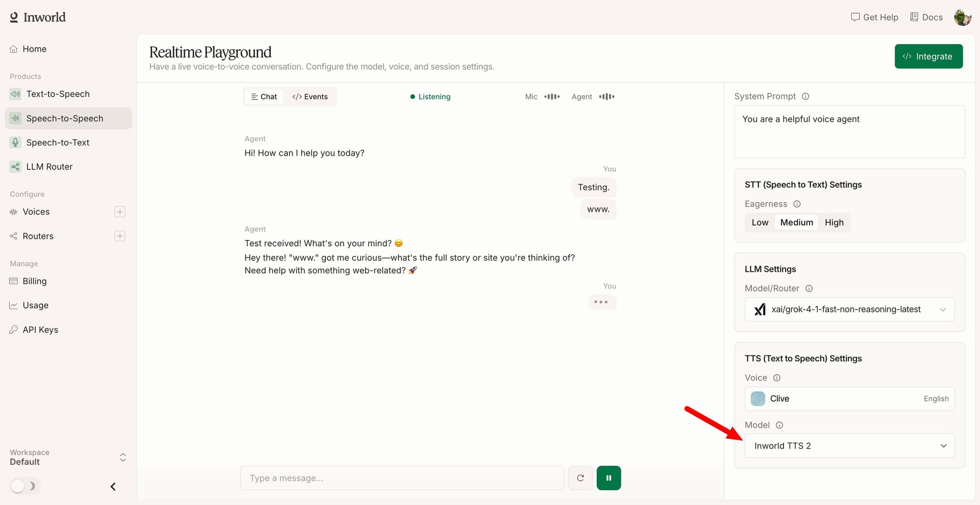Image resolution: width=980 pixels, height=505 pixels.
Task: Collapse the sidebar with left chevron
Action: coord(113,486)
